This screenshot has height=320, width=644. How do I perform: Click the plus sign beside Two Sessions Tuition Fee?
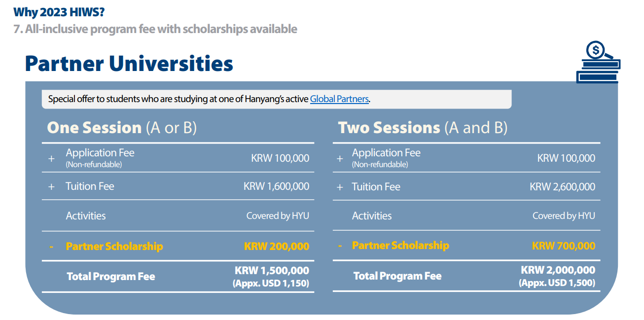pyautogui.click(x=339, y=187)
